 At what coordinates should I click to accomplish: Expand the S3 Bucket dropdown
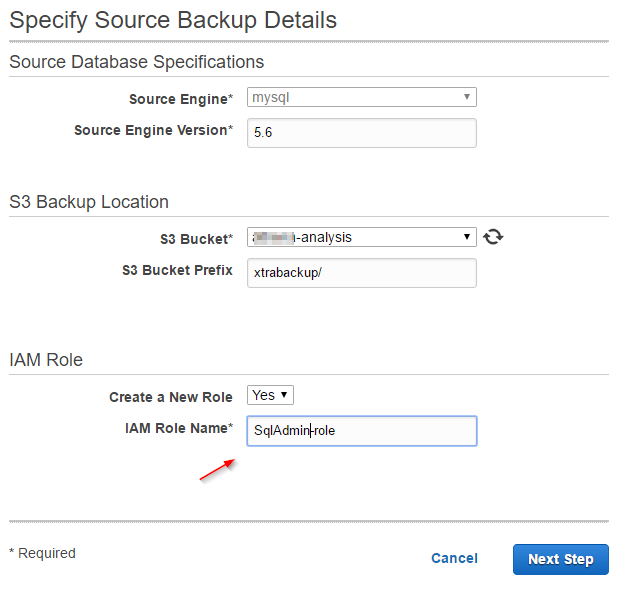tap(361, 237)
